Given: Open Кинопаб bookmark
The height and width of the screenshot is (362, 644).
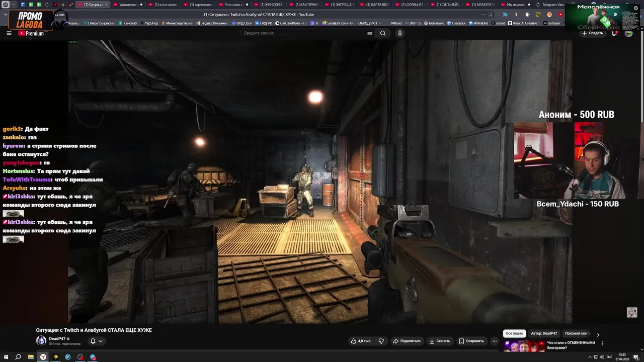Looking at the screenshot, I should pos(127,23).
